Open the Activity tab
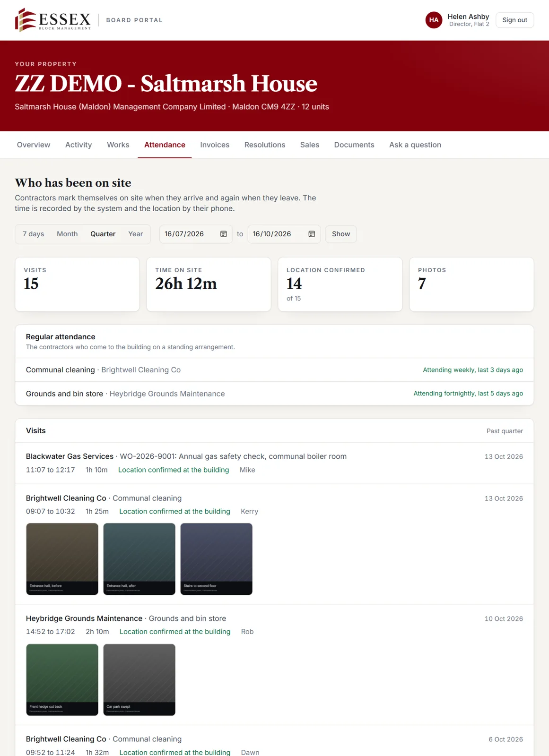This screenshot has height=756, width=549. 78,145
